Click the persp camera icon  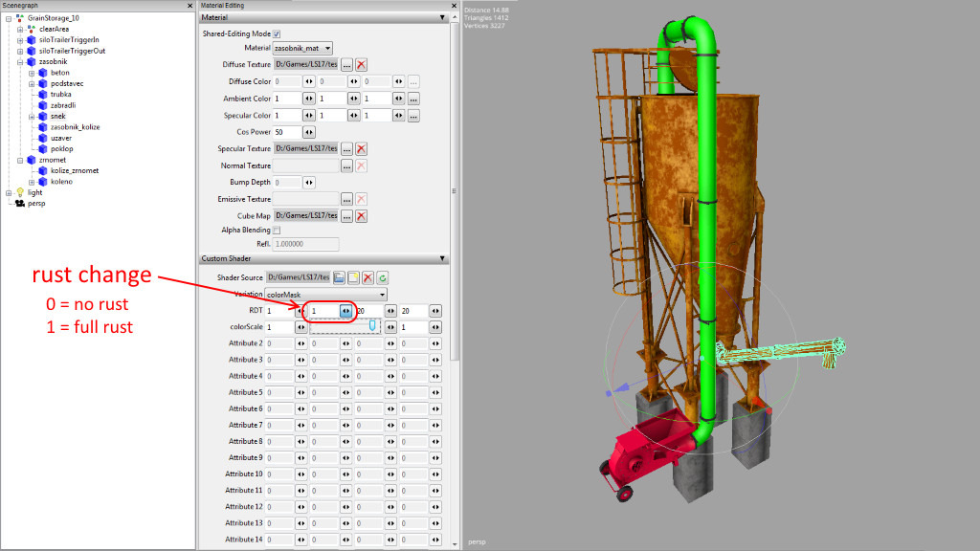(20, 203)
